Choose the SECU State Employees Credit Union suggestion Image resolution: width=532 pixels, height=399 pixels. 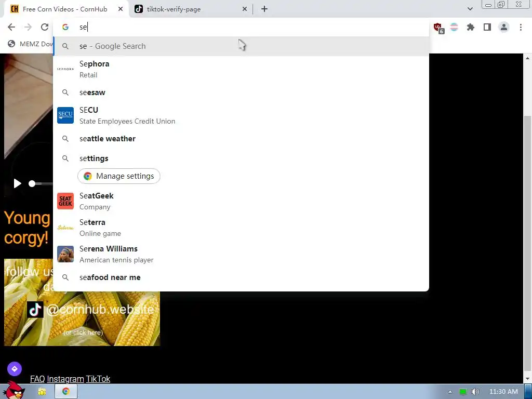coord(241,115)
